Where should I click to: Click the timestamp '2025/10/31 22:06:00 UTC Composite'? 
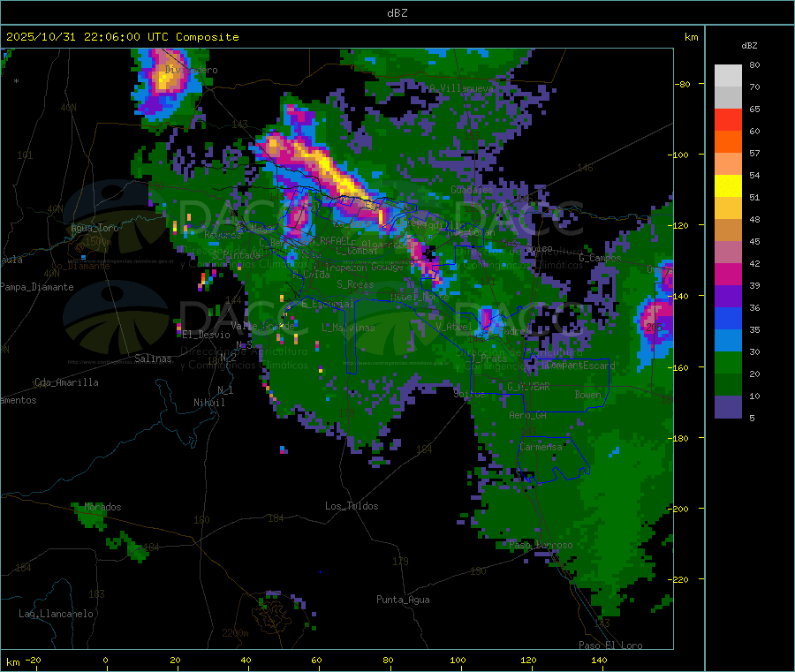pyautogui.click(x=122, y=37)
